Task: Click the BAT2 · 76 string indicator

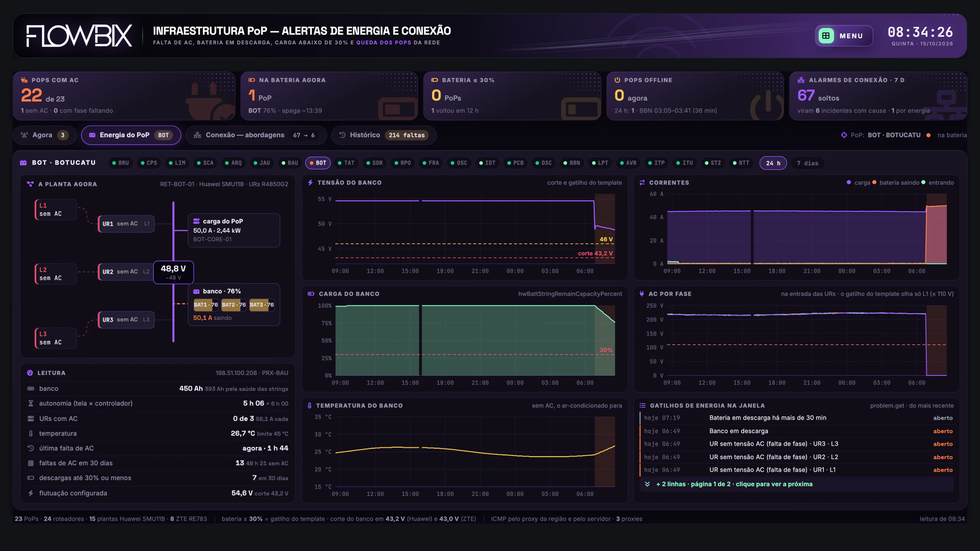Action: click(x=234, y=305)
